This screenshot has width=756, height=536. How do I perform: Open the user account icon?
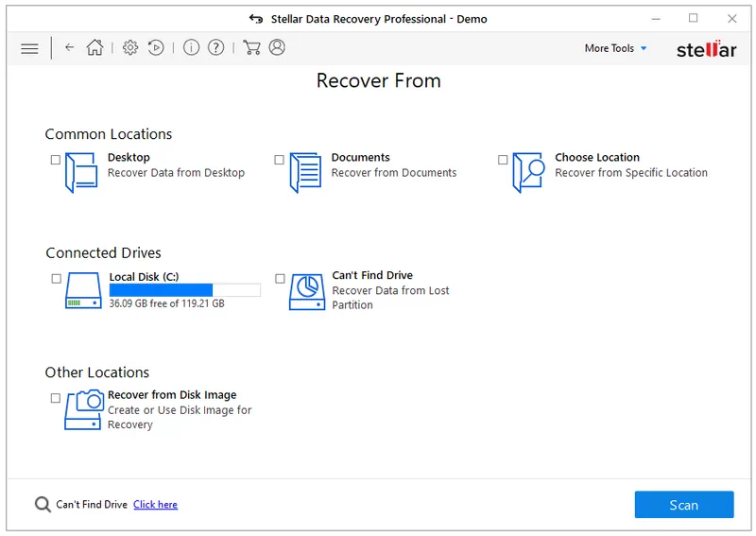point(277,47)
